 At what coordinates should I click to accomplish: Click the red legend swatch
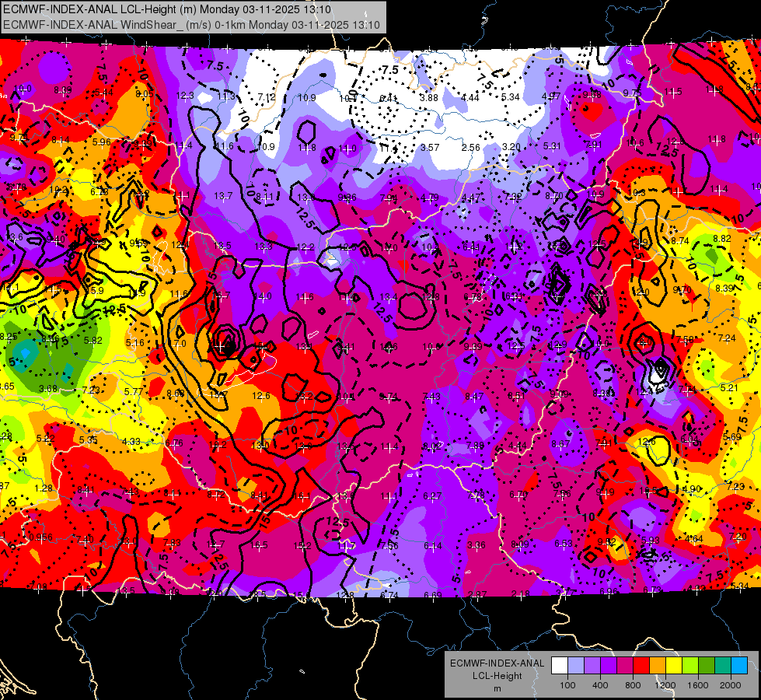pyautogui.click(x=641, y=666)
